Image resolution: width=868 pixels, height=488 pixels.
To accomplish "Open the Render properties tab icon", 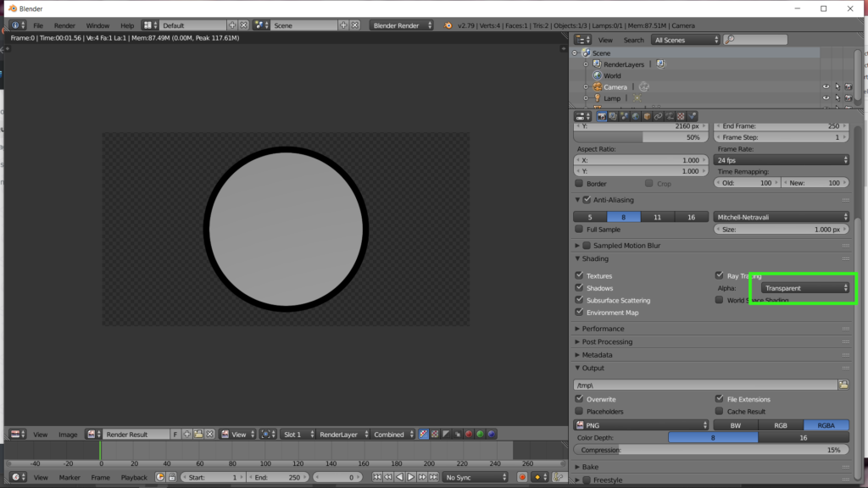I will (x=602, y=116).
